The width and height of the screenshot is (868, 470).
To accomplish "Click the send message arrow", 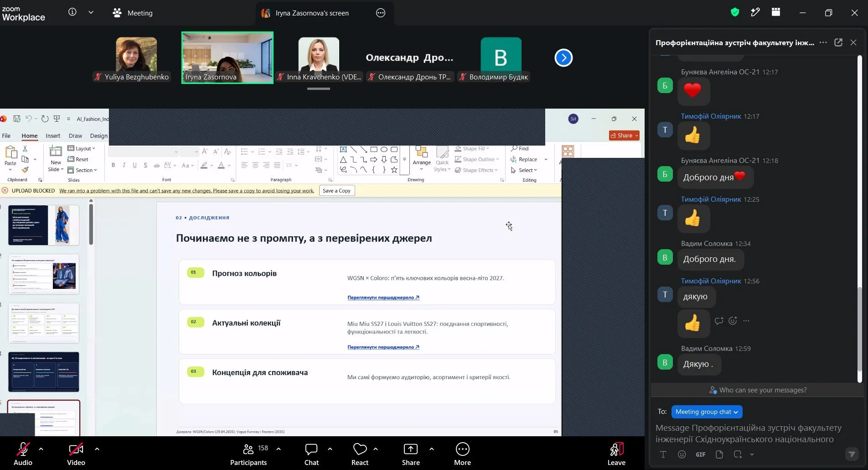I will click(851, 454).
